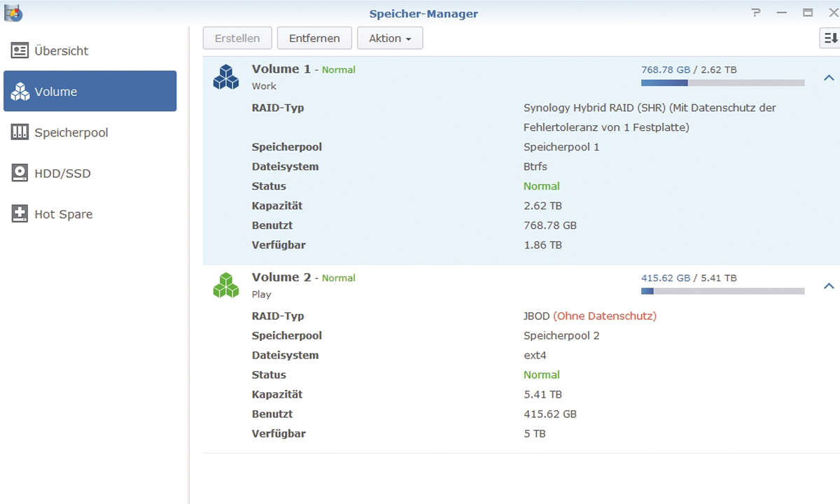Click the green cubes icon of Volume 2
840x504 pixels.
tap(226, 285)
